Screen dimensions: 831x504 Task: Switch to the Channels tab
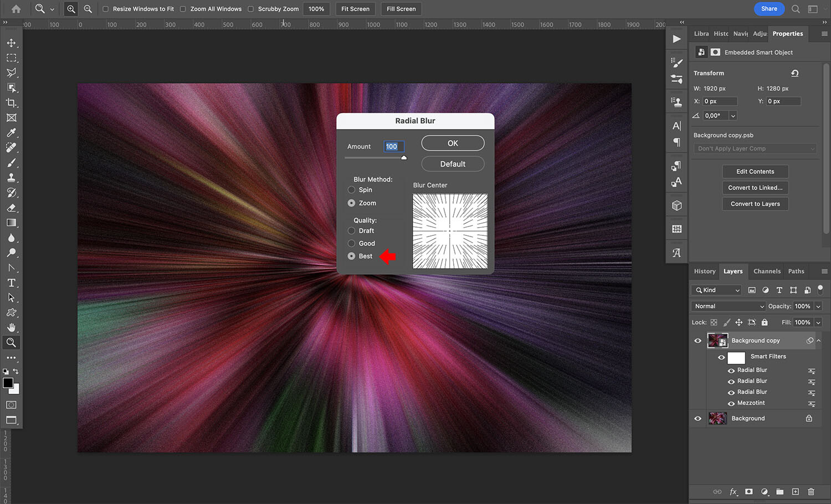pos(767,271)
